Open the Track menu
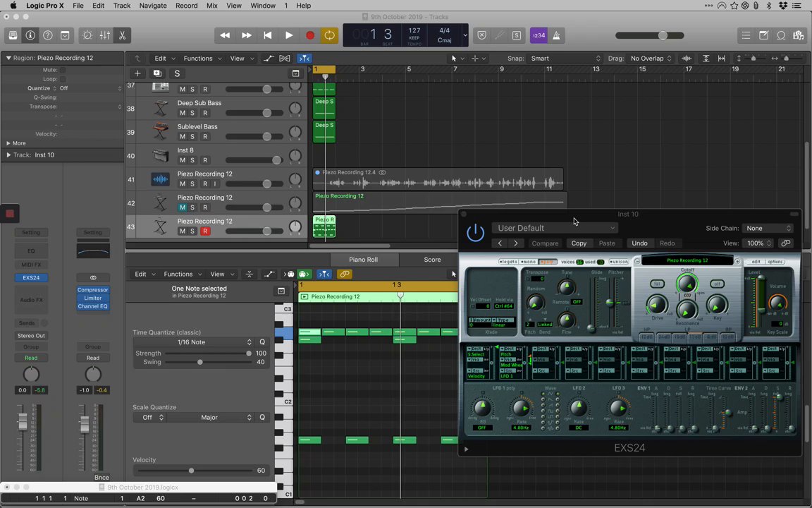812x508 pixels. pos(122,6)
